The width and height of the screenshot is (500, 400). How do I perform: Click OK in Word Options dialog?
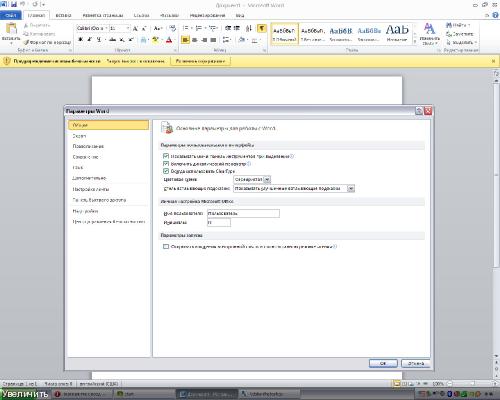[383, 363]
